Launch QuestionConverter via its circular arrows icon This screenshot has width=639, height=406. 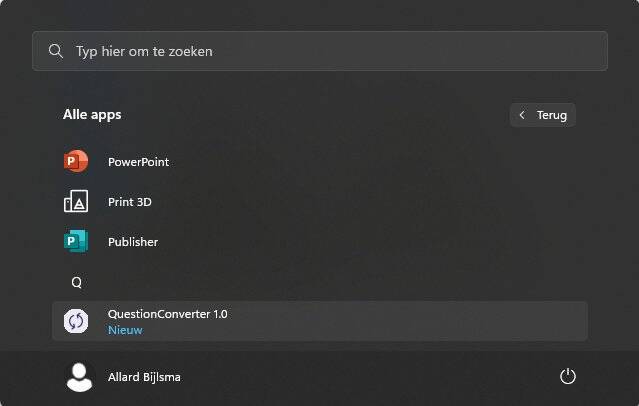(x=76, y=321)
